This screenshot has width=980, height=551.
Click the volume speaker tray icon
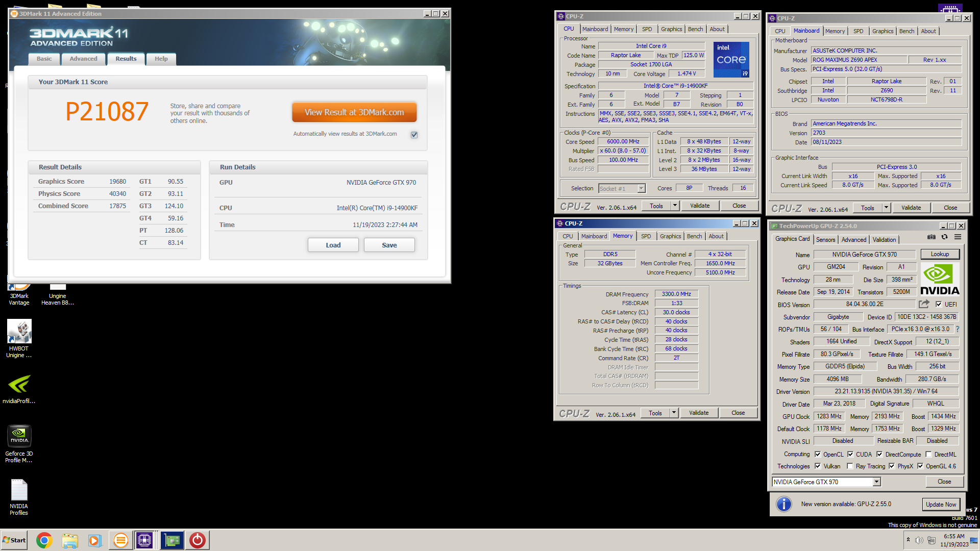point(919,540)
